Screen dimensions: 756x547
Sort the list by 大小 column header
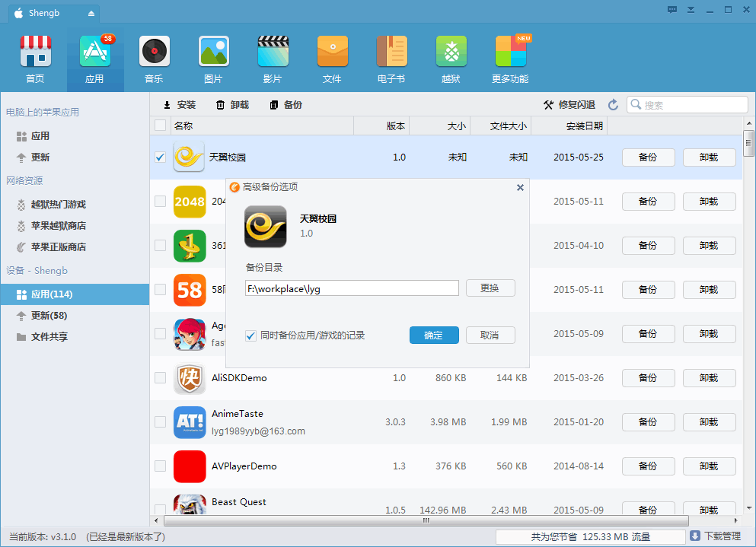tap(456, 126)
